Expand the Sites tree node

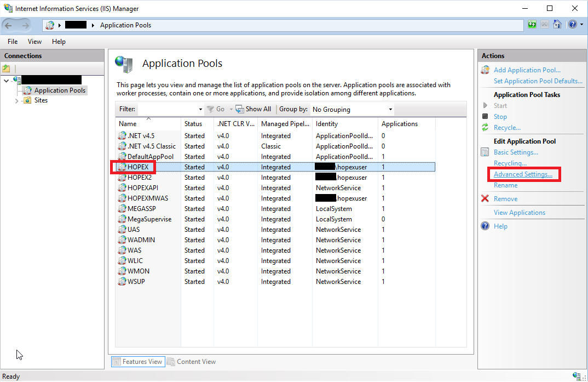click(16, 101)
